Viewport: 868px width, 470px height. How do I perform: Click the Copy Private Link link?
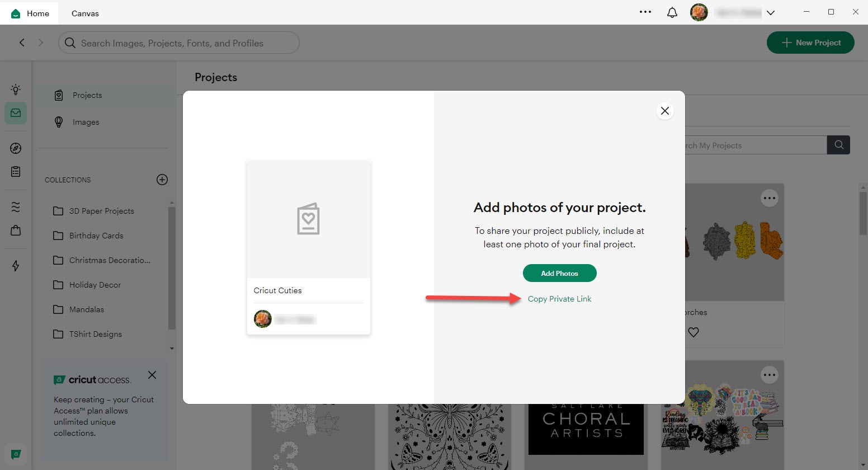[559, 299]
